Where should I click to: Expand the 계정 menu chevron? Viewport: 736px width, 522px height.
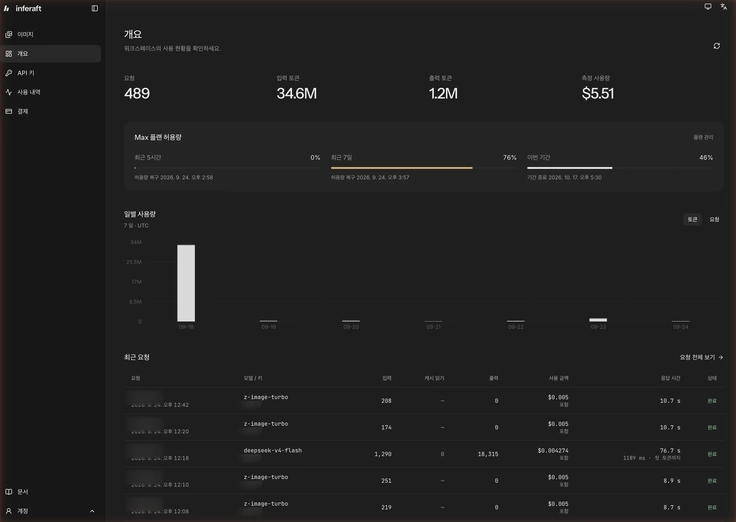pyautogui.click(x=92, y=511)
